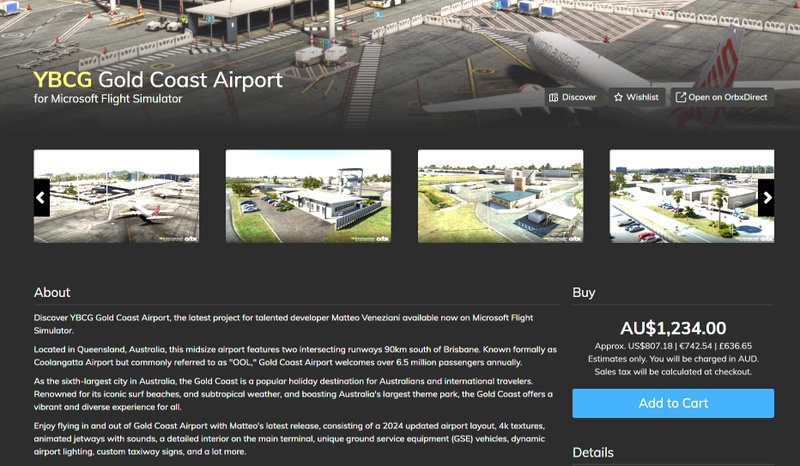
Task: Click the Buy section heading
Action: (584, 292)
